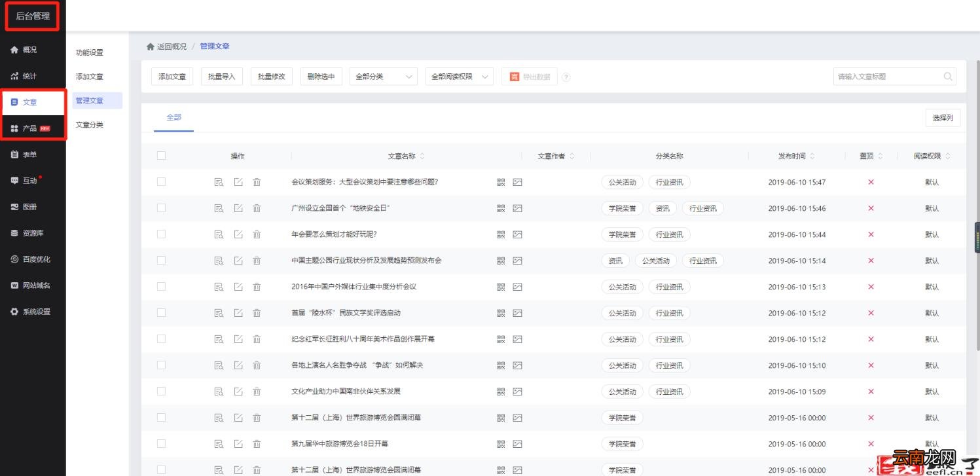The width and height of the screenshot is (980, 476).
Task: Click 资讯 tag on 广州设立全国首个"地铁安全日" row
Action: pos(662,208)
